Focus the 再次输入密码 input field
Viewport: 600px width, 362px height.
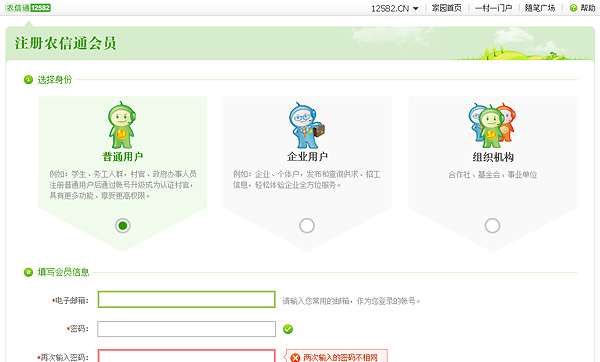coord(186,356)
